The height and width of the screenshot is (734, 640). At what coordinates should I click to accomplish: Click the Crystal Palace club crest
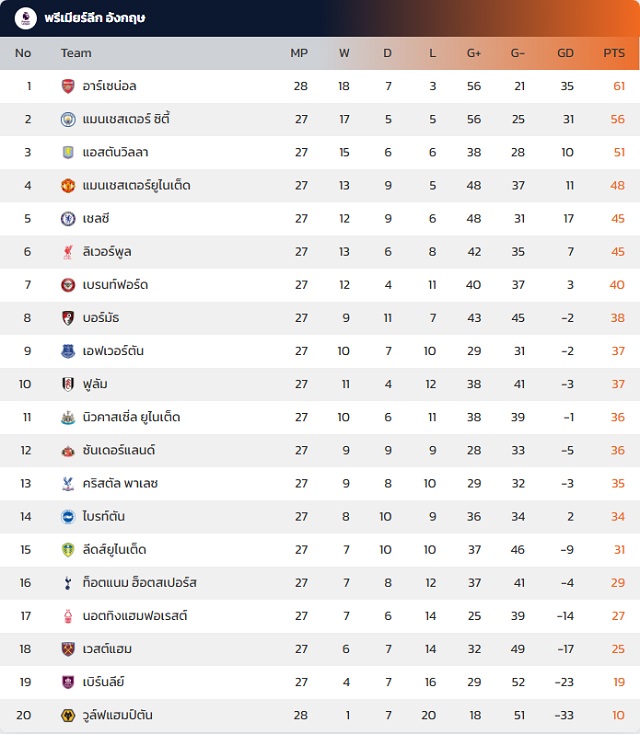coord(68,484)
